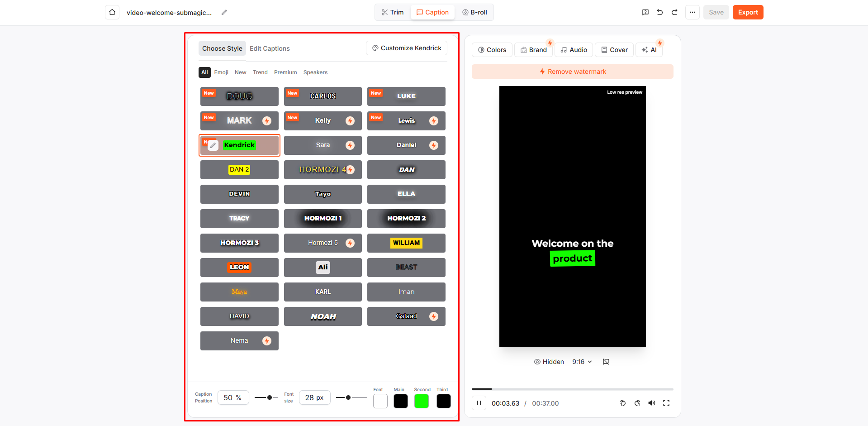Redo the last change
Screen dimensions: 868x426
(x=674, y=12)
